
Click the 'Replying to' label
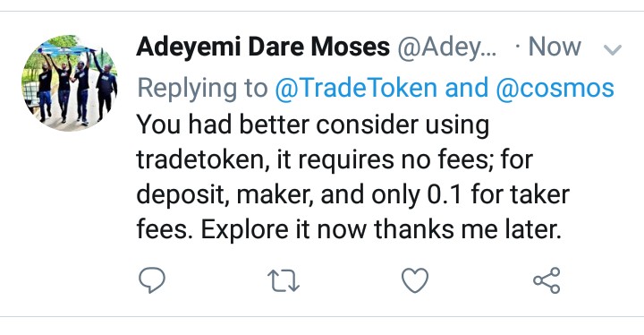tap(202, 89)
